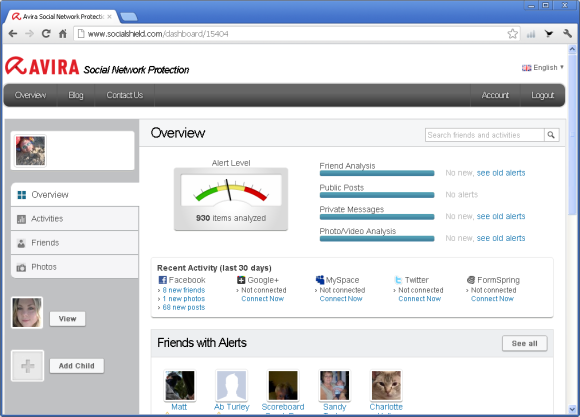Click the browser forward arrow

tap(29, 34)
